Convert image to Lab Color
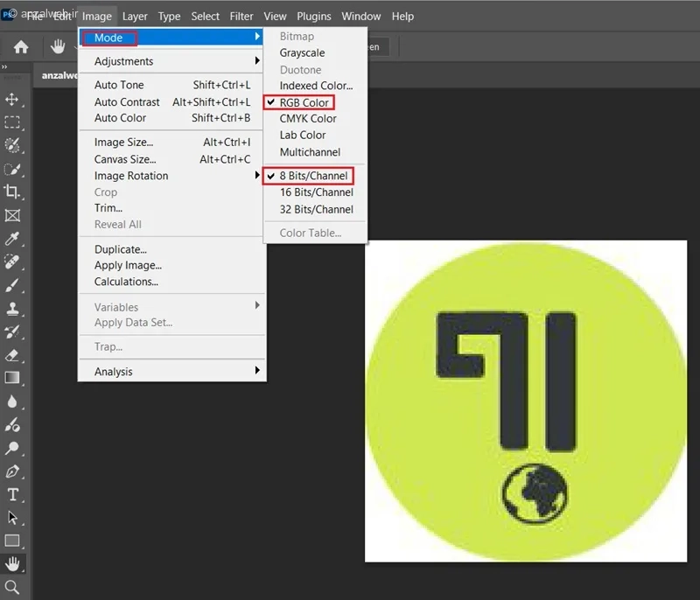Image resolution: width=700 pixels, height=600 pixels. [x=315, y=136]
